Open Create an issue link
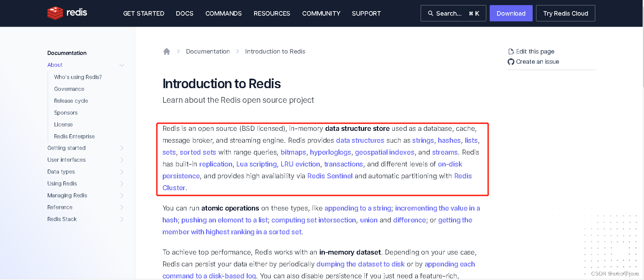Image resolution: width=644 pixels, height=280 pixels. (537, 62)
